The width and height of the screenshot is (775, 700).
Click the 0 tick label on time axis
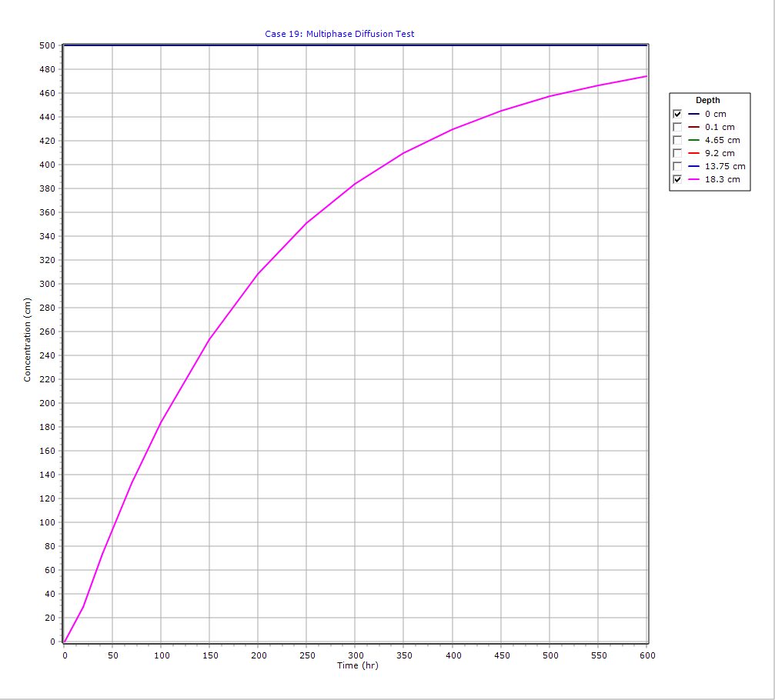pyautogui.click(x=65, y=655)
